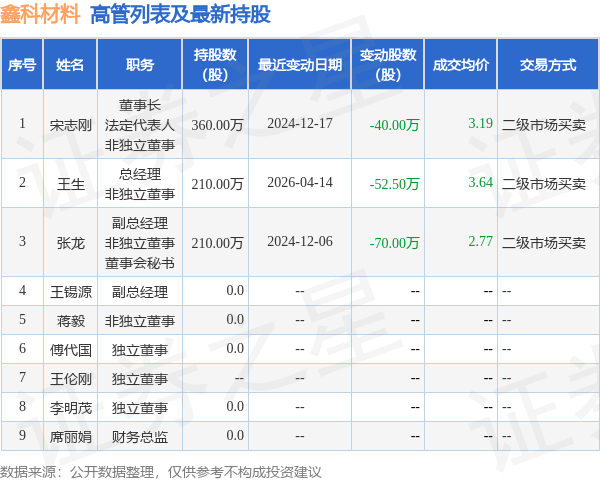Select the 3.64 average price cell
Viewport: 600px width, 481px height.
click(x=481, y=182)
